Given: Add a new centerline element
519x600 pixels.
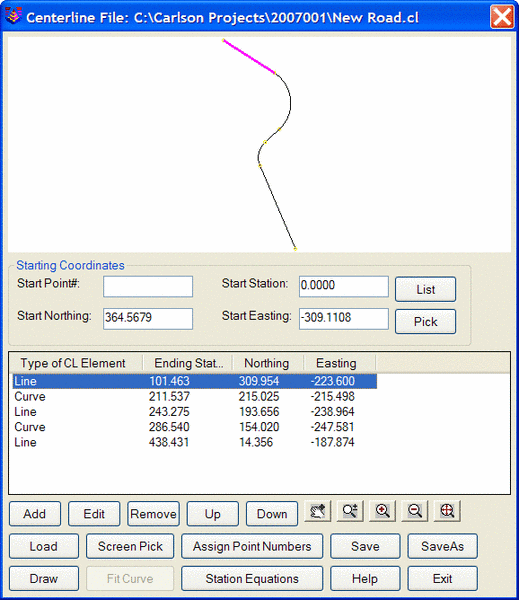Looking at the screenshot, I should click(x=35, y=514).
